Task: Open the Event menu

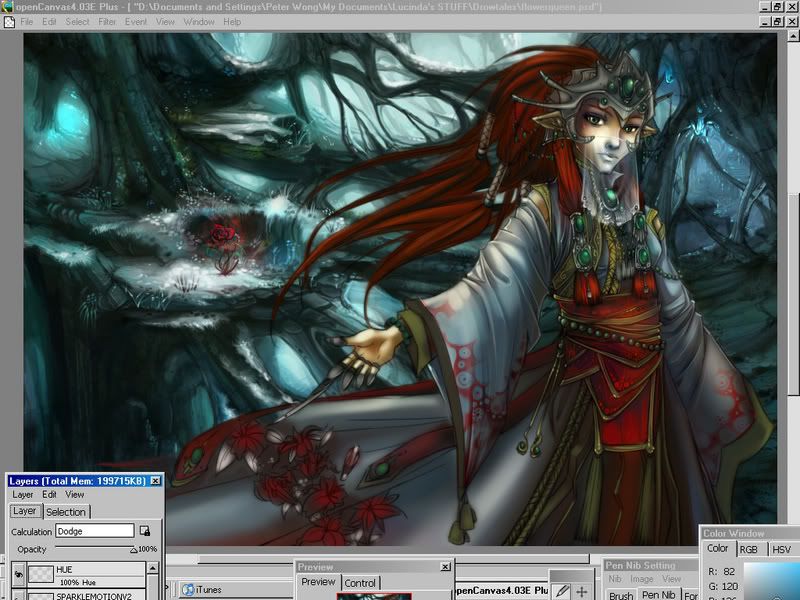Action: 136,22
